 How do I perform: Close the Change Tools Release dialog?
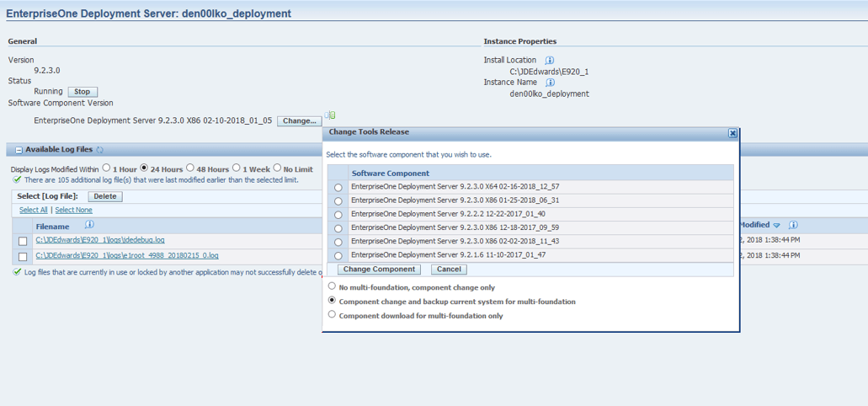732,133
